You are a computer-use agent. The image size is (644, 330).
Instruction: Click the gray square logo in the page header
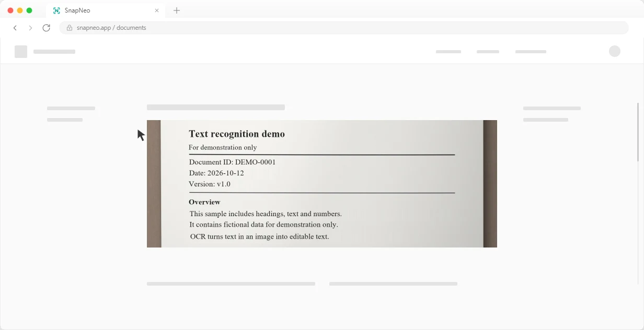21,52
